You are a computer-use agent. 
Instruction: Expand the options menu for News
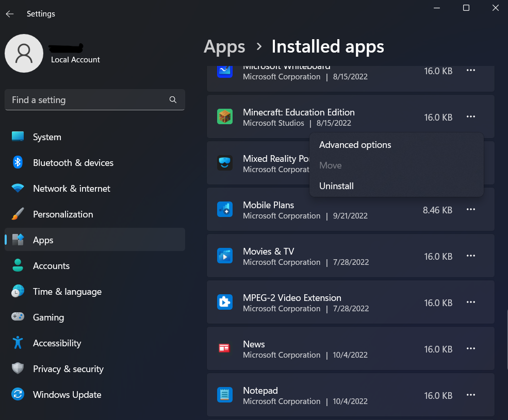click(470, 349)
